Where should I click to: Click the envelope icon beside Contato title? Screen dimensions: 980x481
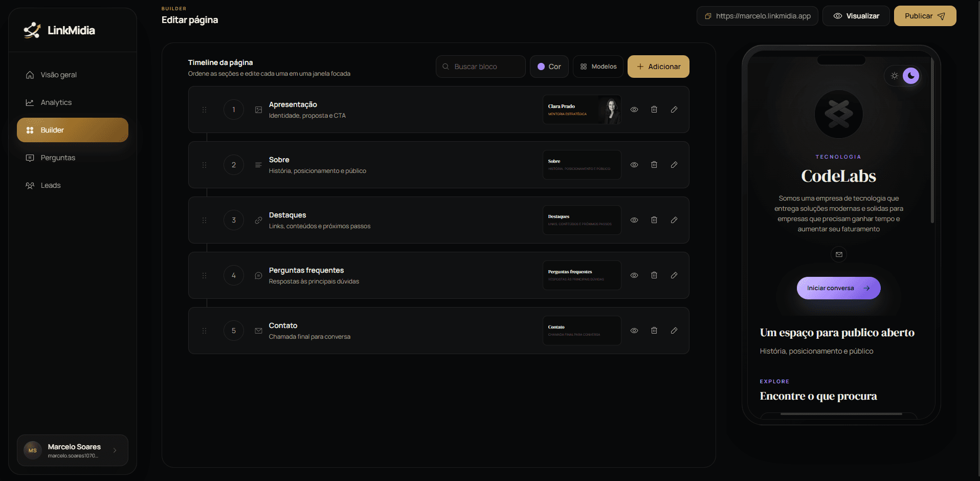(258, 331)
